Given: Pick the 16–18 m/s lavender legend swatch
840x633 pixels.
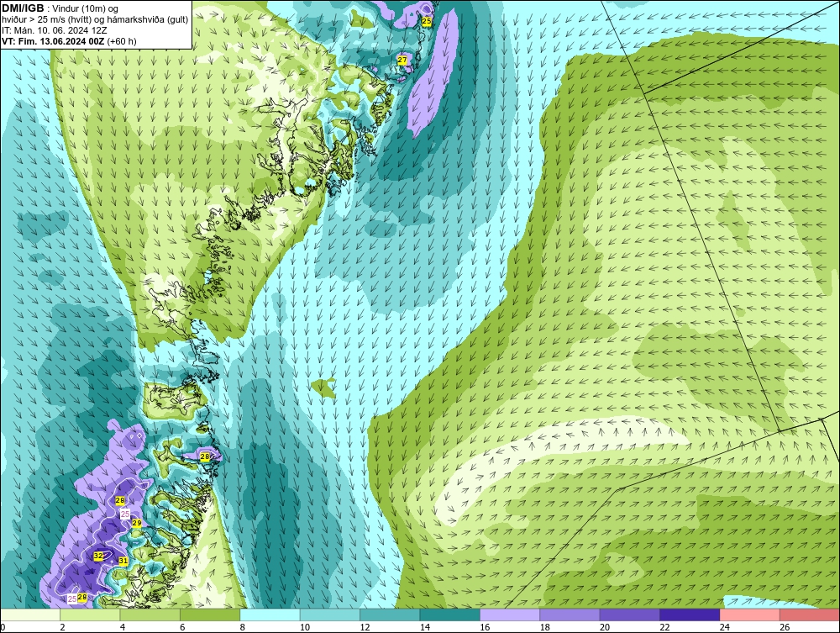Looking at the screenshot, I should point(510,615).
